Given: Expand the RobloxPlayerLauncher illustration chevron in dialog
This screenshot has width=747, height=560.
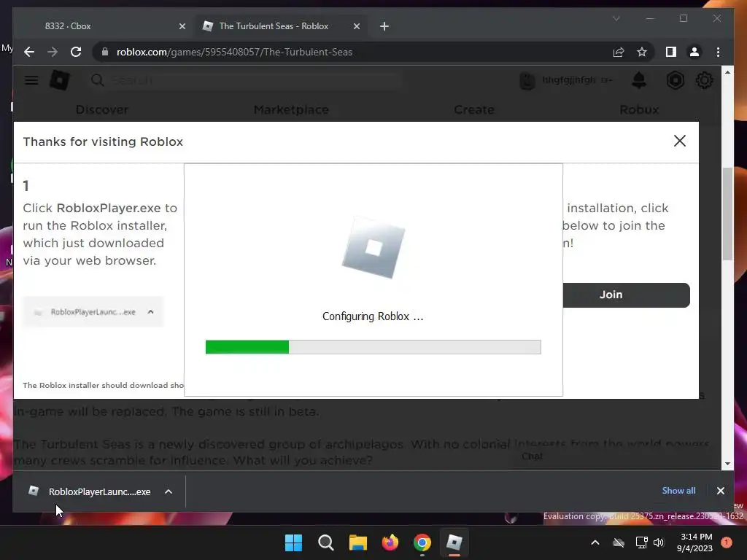Looking at the screenshot, I should click(x=150, y=312).
